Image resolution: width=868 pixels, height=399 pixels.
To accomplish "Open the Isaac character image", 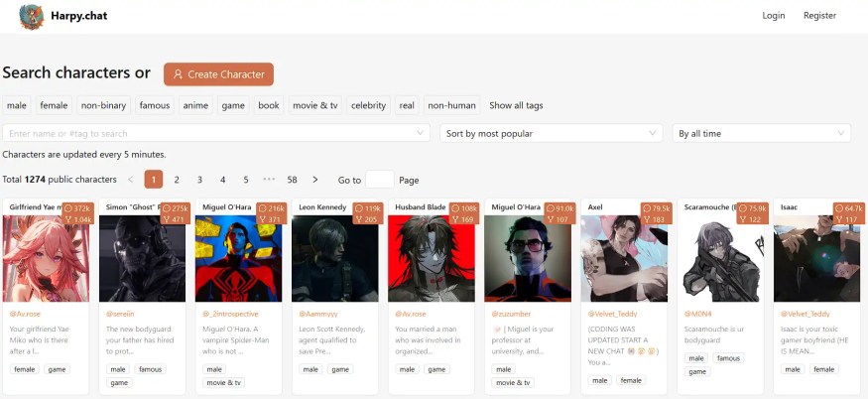I will 816,258.
